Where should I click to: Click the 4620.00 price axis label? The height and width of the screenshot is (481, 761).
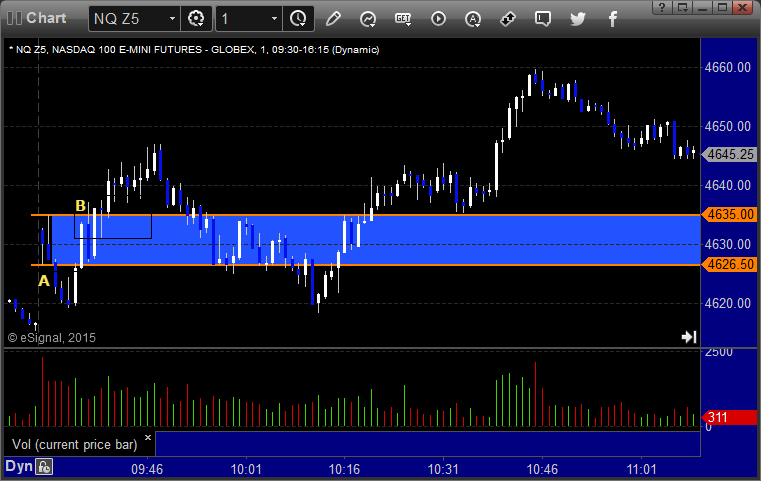point(728,303)
